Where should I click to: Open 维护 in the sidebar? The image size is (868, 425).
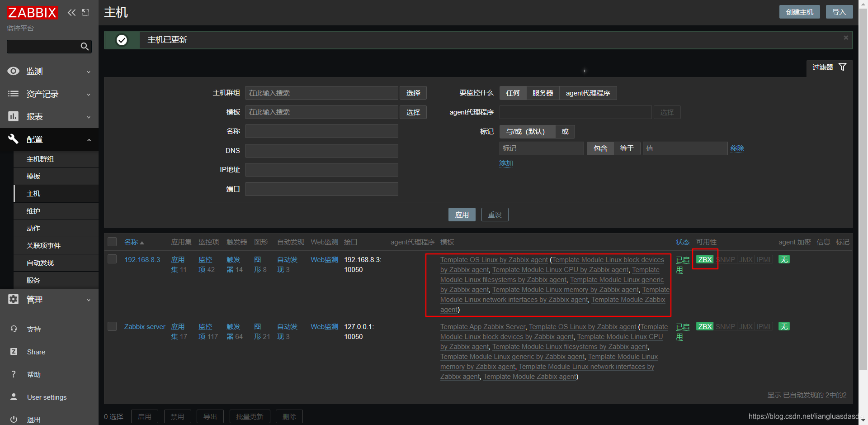point(56,211)
